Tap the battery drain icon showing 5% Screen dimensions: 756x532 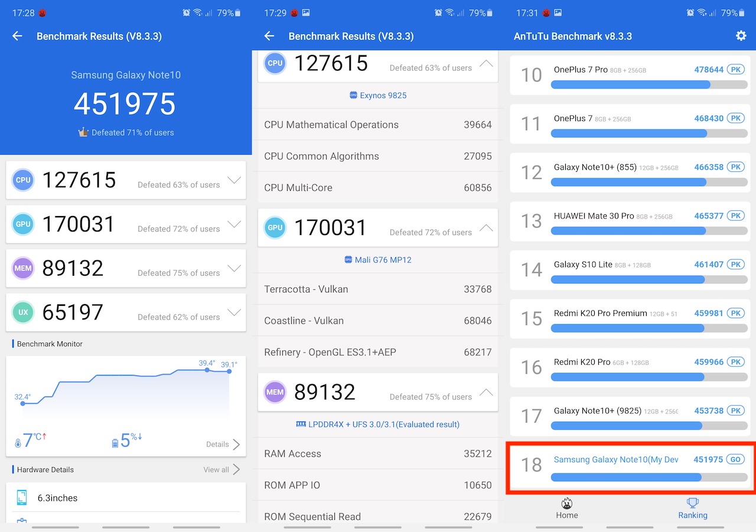[115, 443]
